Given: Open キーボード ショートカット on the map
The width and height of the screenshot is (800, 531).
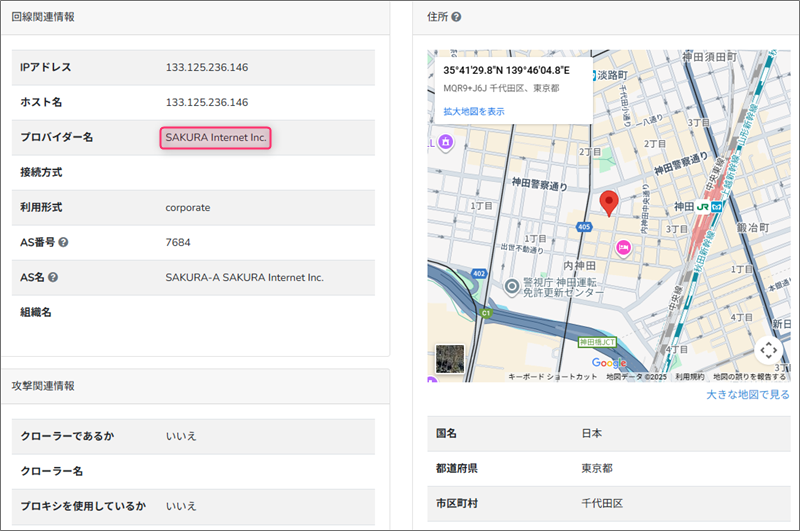Looking at the screenshot, I should 553,377.
